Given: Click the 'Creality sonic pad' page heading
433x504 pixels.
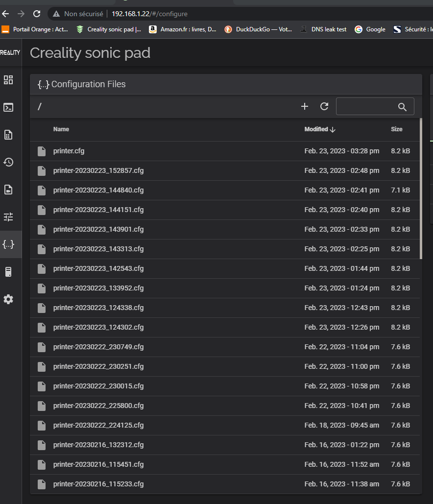Looking at the screenshot, I should [90, 53].
